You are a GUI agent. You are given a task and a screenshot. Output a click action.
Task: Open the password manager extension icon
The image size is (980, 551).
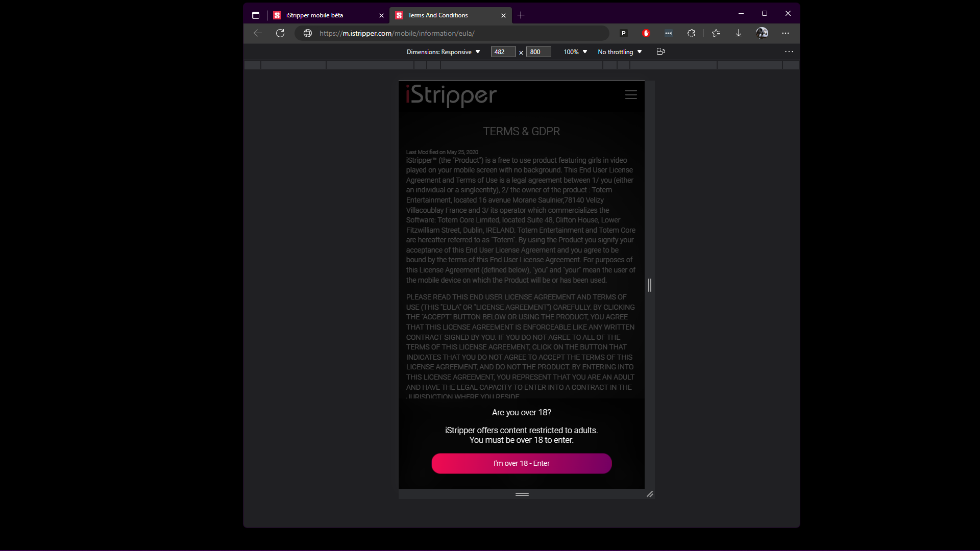668,33
